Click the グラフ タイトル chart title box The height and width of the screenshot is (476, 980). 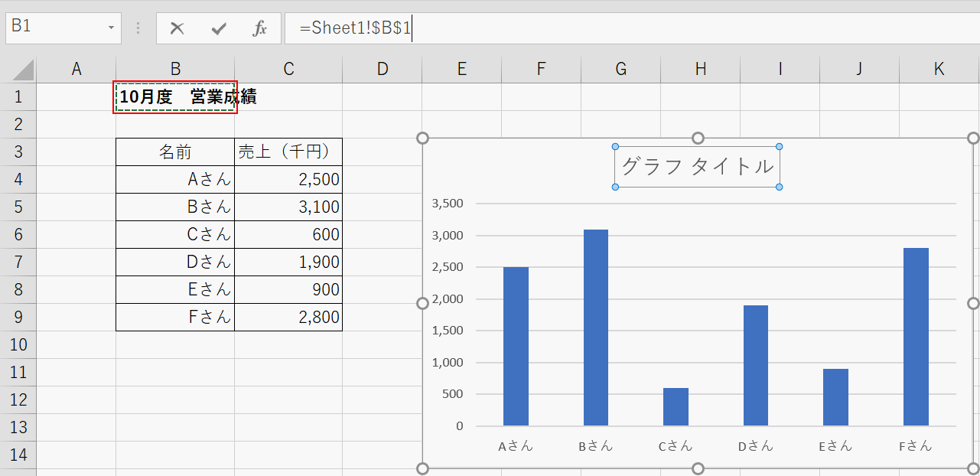697,167
